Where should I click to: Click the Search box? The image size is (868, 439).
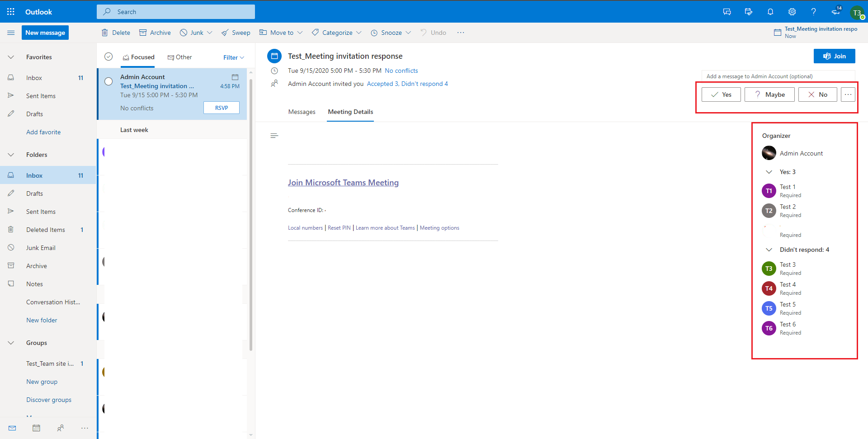176,12
